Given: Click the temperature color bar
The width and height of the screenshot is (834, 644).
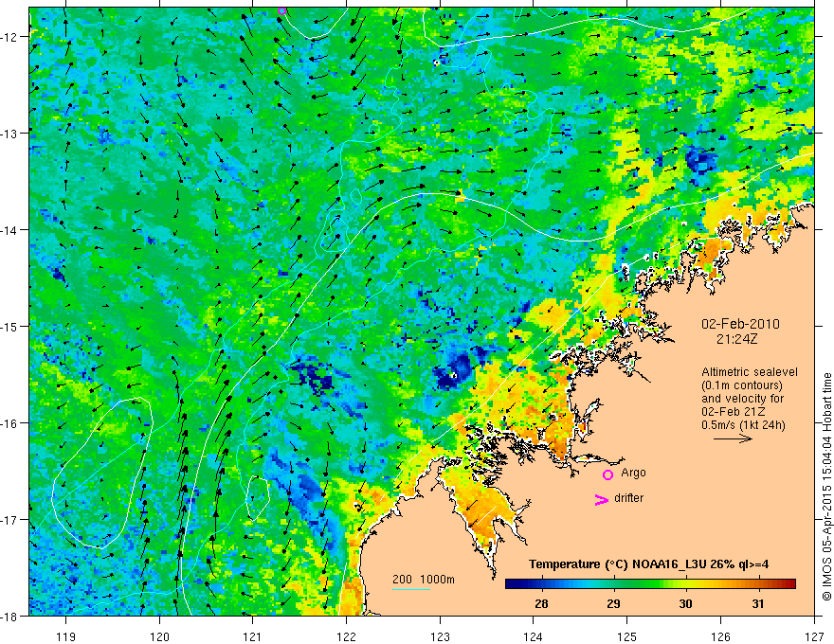Looking at the screenshot, I should pos(650,584).
